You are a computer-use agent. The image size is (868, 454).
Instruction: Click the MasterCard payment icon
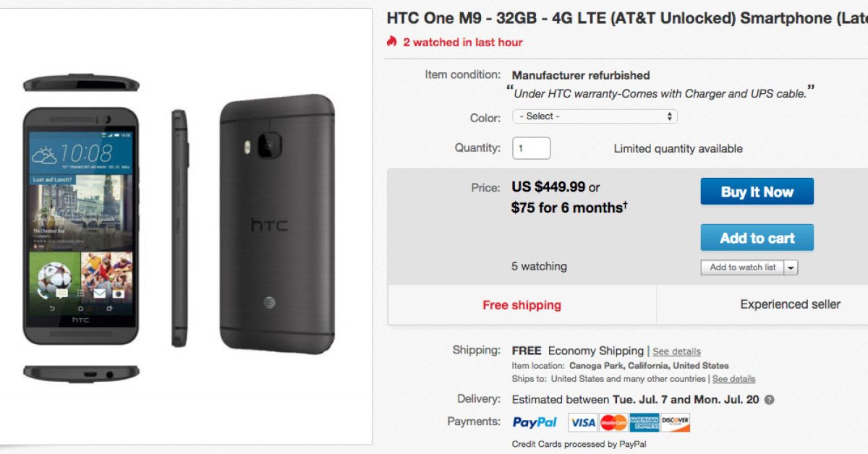tap(613, 423)
